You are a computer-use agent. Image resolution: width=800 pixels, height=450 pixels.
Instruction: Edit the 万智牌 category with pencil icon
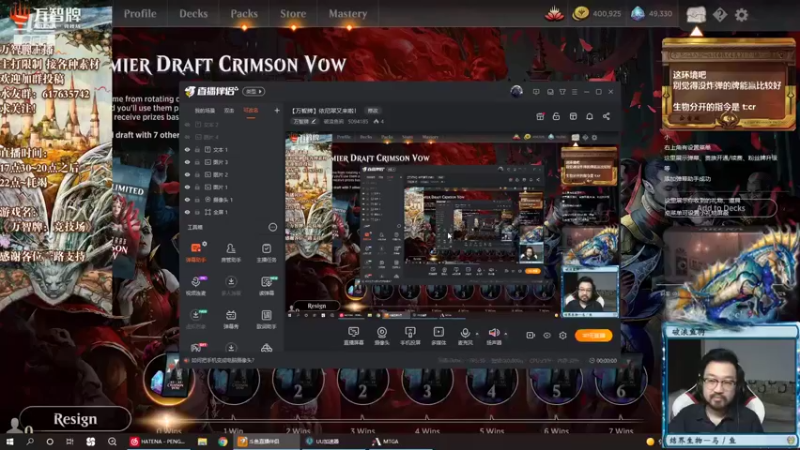tap(313, 121)
